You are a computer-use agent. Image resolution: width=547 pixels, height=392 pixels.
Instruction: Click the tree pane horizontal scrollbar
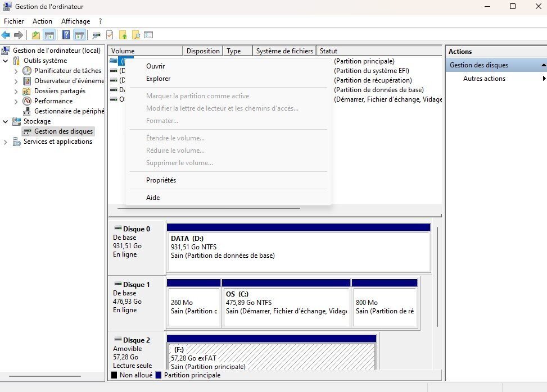coord(44,376)
